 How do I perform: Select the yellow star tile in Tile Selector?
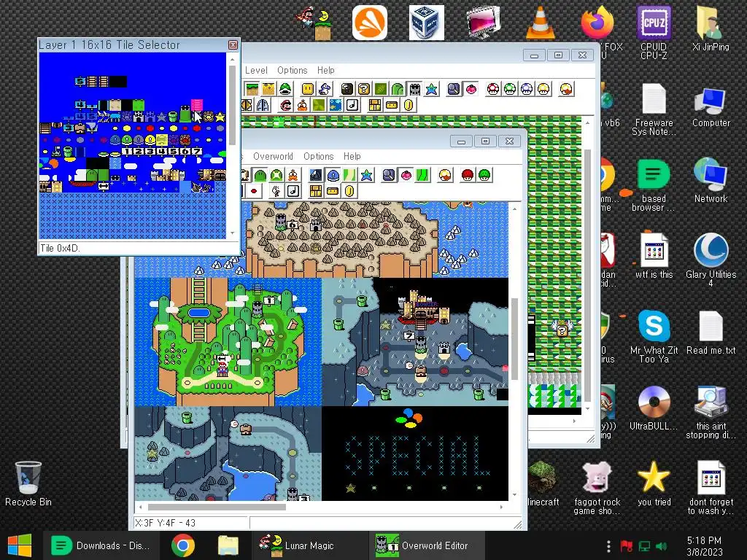click(x=220, y=116)
